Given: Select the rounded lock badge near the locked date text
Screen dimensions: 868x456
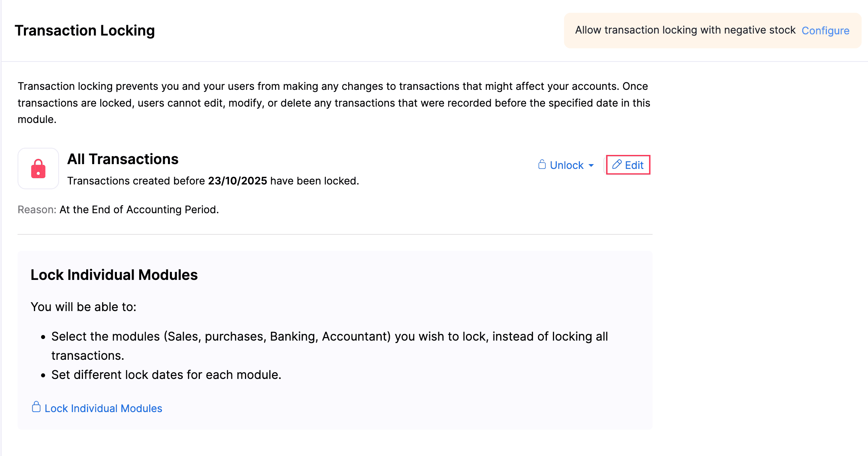Looking at the screenshot, I should 38,169.
